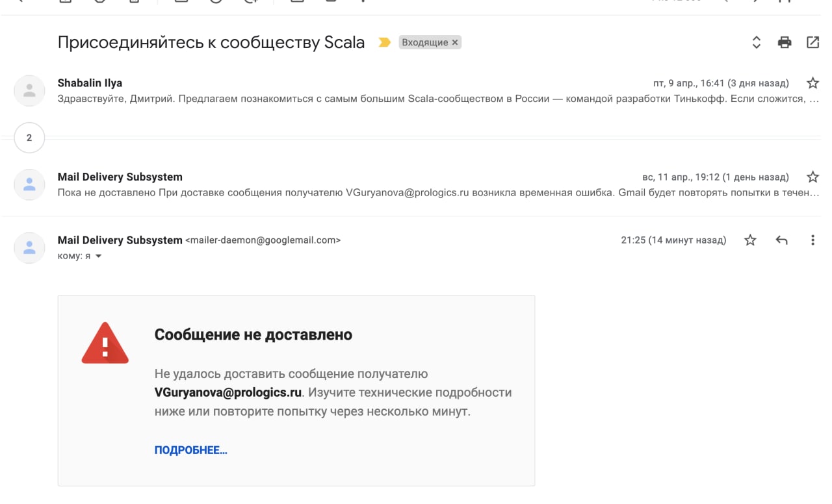The width and height of the screenshot is (832, 504).
Task: Star the 21:25 Mail Delivery Subsystem message
Action: tap(750, 240)
